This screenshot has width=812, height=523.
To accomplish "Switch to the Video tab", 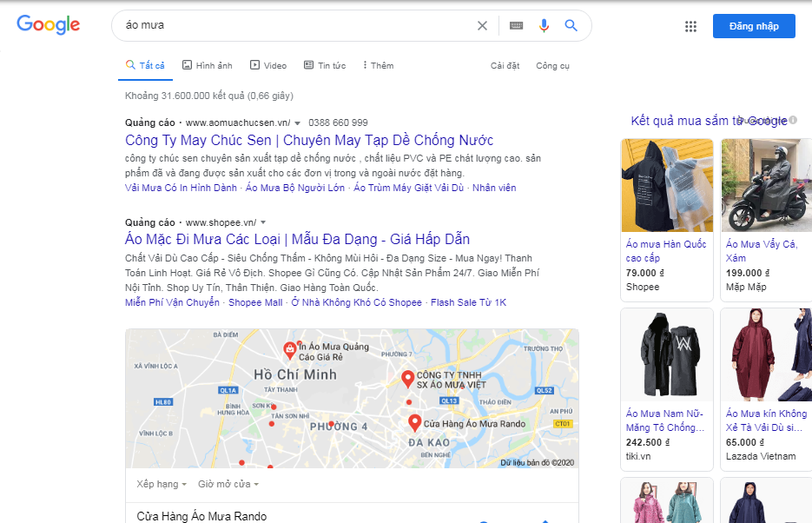I will (268, 65).
